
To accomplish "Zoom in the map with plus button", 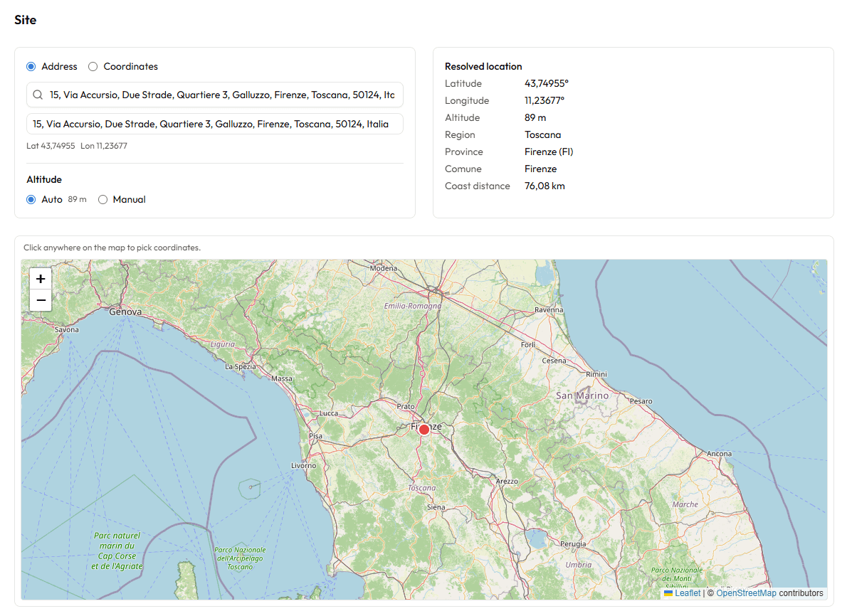I will [41, 279].
